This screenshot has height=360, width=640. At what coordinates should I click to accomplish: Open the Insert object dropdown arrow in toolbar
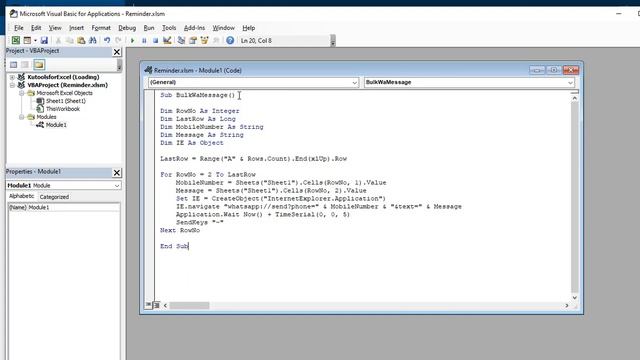35,40
